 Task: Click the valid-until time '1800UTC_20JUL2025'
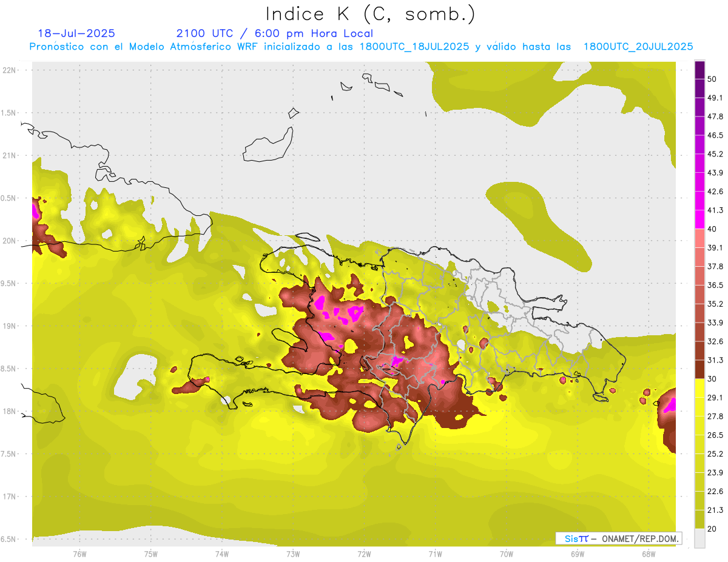pyautogui.click(x=638, y=47)
